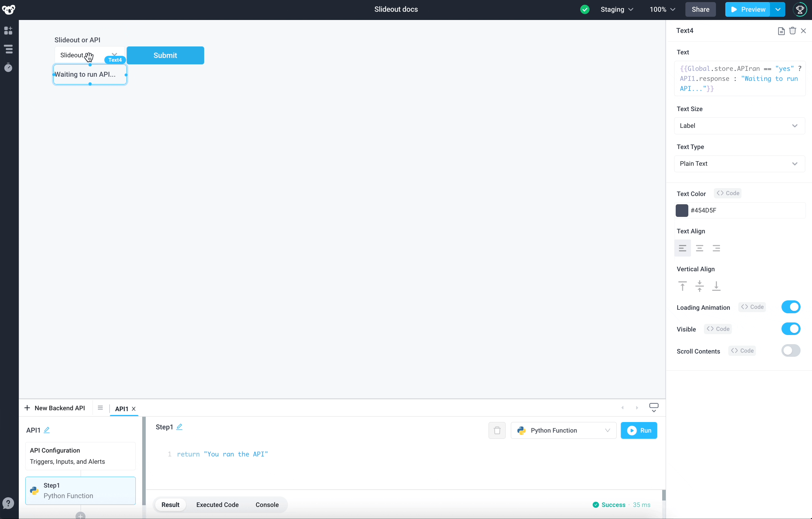Click the delete icon for Text4 panel
Viewport: 812px width, 519px height.
point(793,30)
